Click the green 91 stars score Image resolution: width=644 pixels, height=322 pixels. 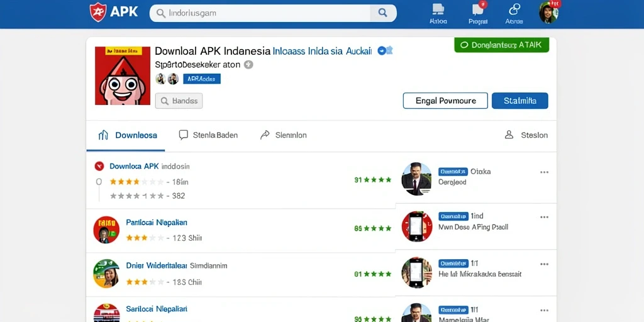pos(372,179)
